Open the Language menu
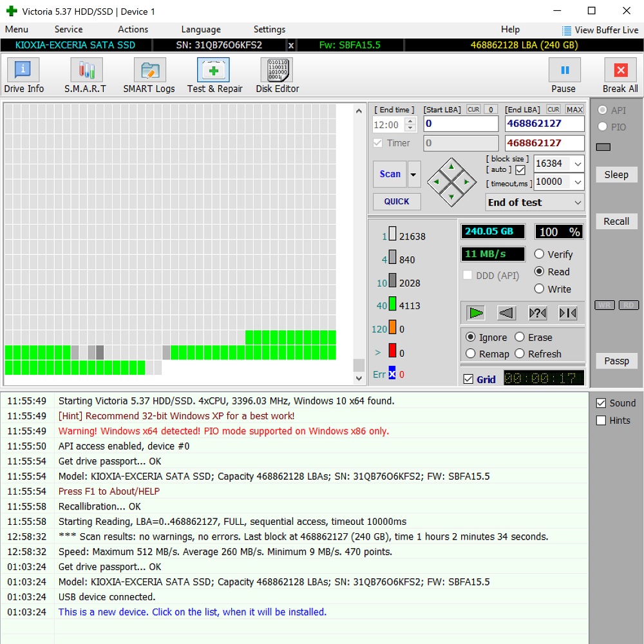The image size is (644, 644). pos(201,30)
